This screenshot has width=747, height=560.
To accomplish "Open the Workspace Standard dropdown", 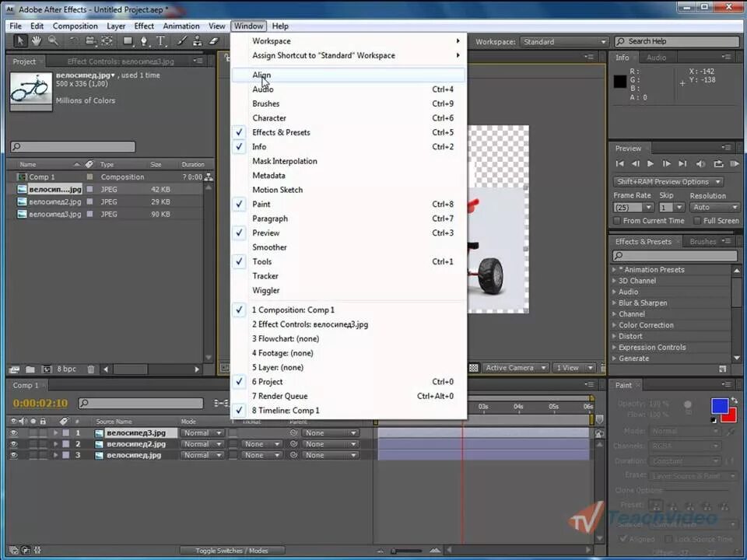I will point(564,42).
